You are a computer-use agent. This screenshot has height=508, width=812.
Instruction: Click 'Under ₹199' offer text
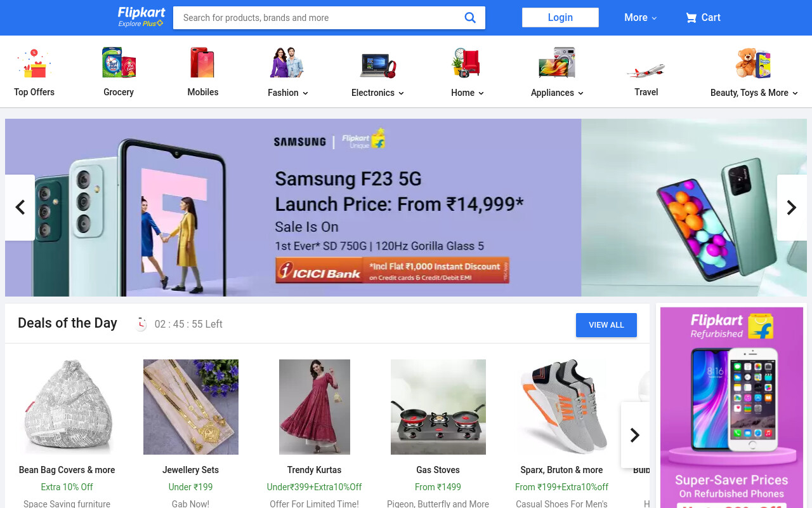190,487
